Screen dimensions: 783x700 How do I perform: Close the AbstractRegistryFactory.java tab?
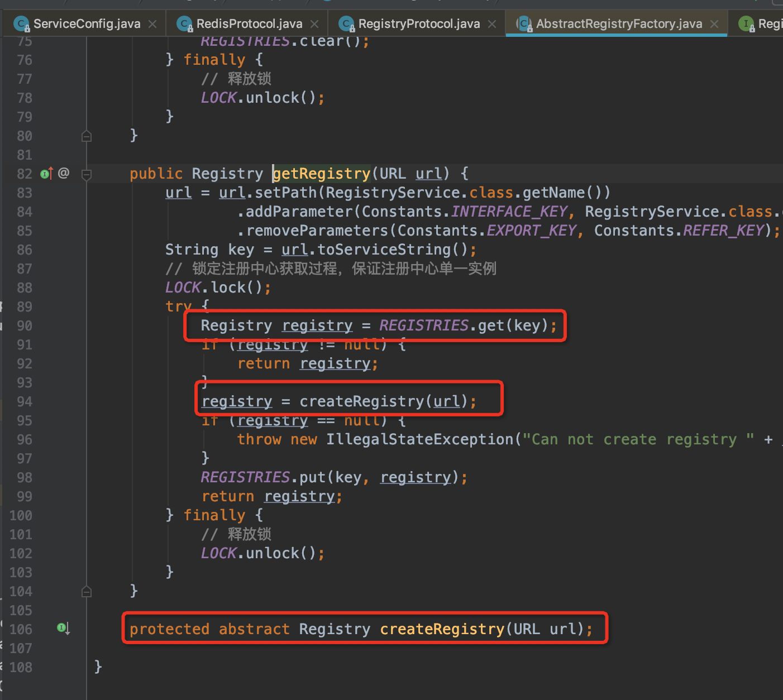point(714,24)
